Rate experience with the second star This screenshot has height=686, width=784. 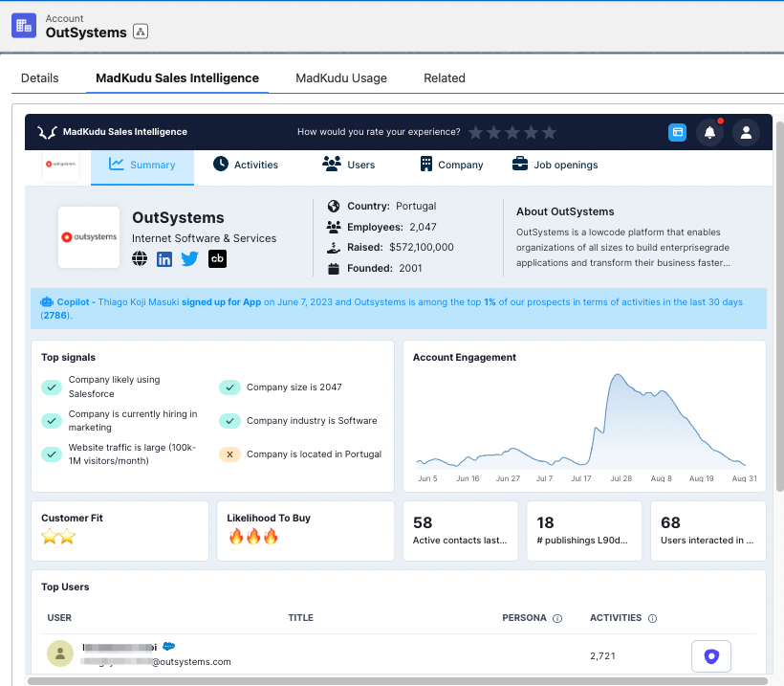pos(494,132)
